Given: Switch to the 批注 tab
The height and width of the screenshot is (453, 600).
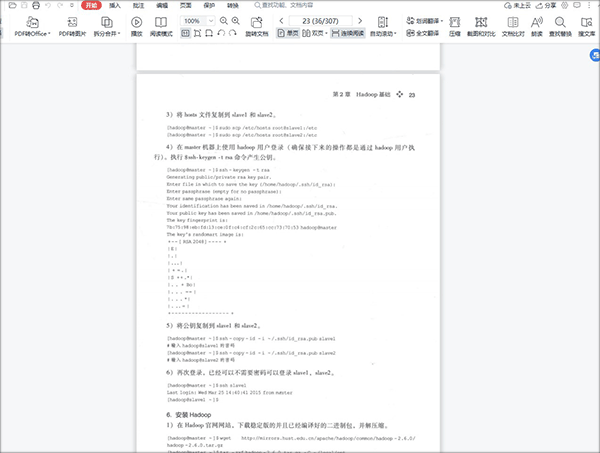Looking at the screenshot, I should point(139,5).
